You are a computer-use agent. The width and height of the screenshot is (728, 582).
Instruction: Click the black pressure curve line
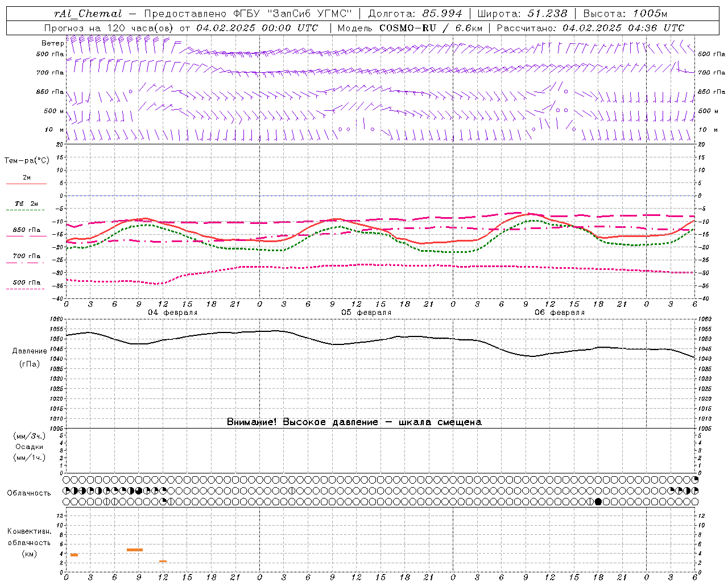(x=380, y=341)
